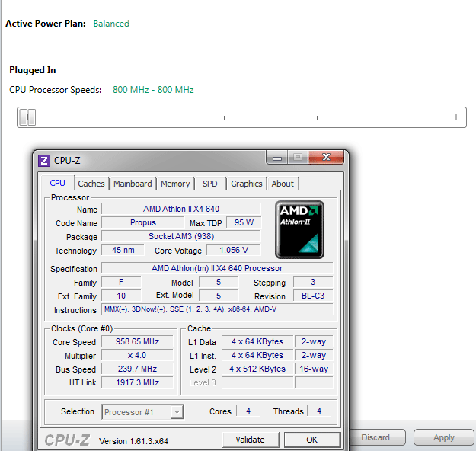This screenshot has width=476, height=451.
Task: Click the Version 1.61.3.x64 text
Action: (x=133, y=441)
